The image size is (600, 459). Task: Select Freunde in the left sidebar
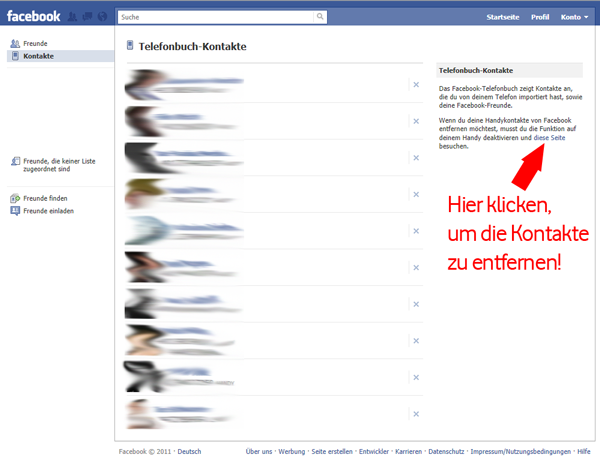(35, 43)
